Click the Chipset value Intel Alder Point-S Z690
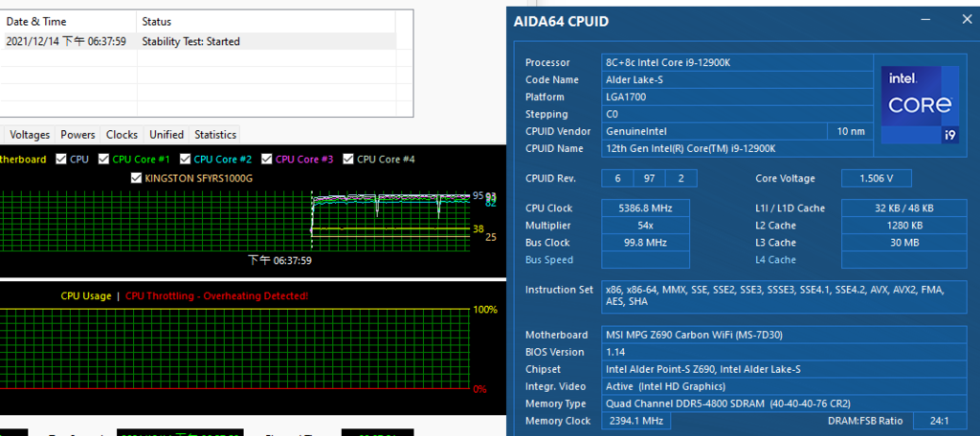The image size is (980, 436). 785,369
